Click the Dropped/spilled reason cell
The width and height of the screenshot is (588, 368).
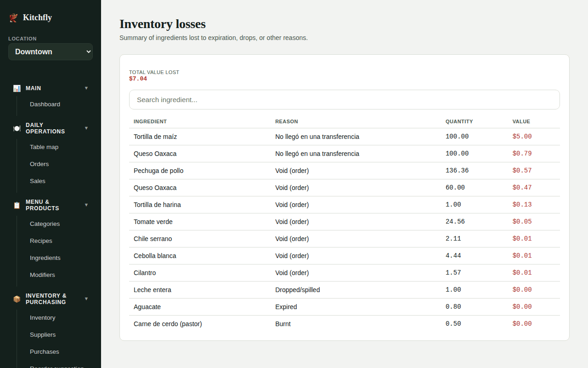298,290
